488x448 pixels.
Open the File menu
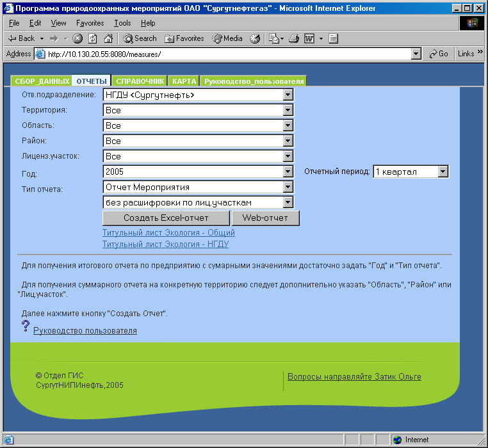(14, 23)
